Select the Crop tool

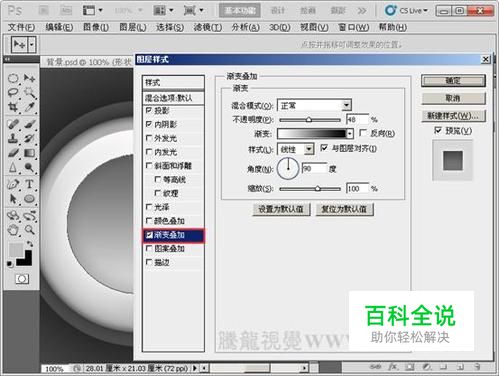13,107
